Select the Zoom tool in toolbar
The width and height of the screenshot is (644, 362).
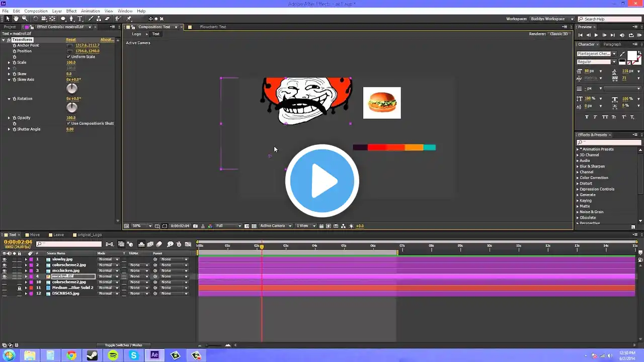click(24, 19)
